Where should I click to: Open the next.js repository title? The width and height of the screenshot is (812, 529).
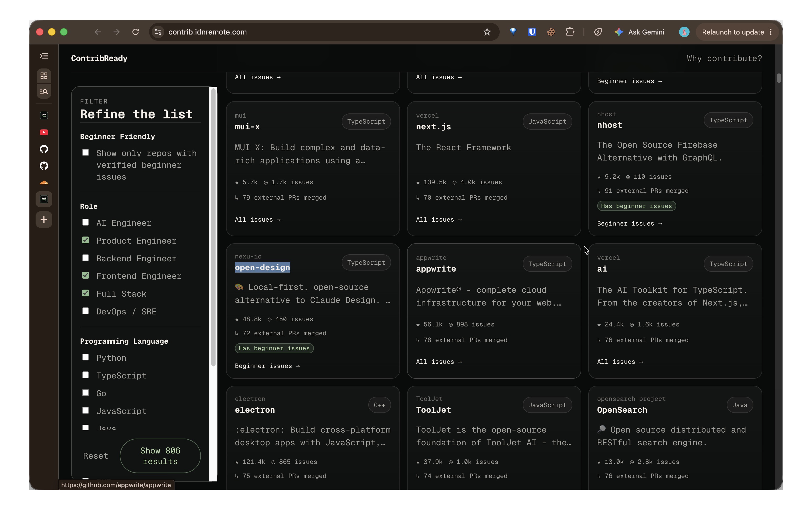[433, 126]
